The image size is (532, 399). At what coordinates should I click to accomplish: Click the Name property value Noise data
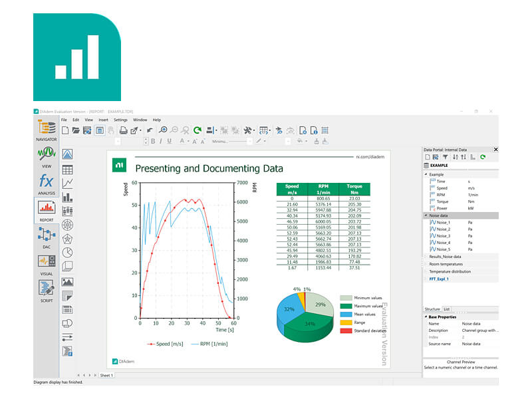coord(471,324)
